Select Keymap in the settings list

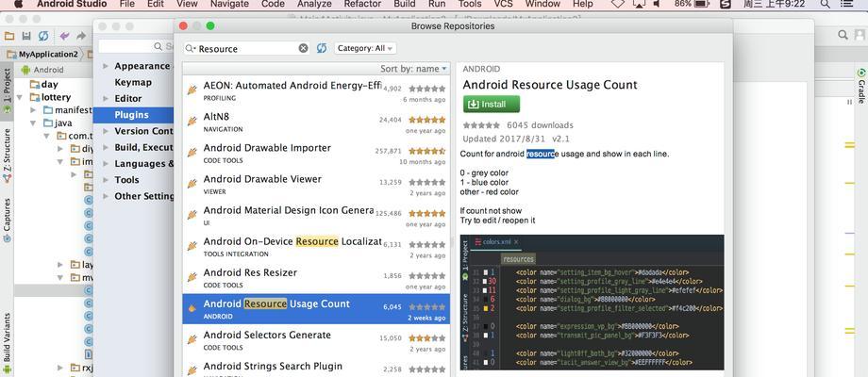click(133, 82)
